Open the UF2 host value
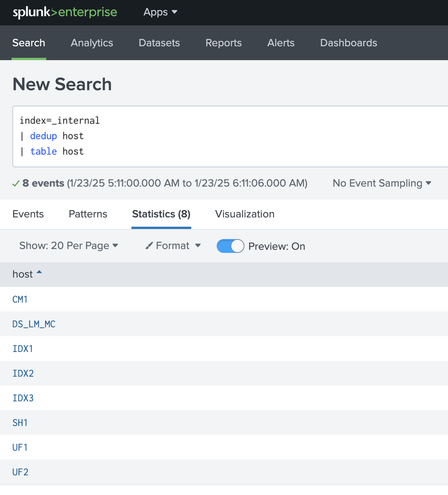 tap(20, 472)
